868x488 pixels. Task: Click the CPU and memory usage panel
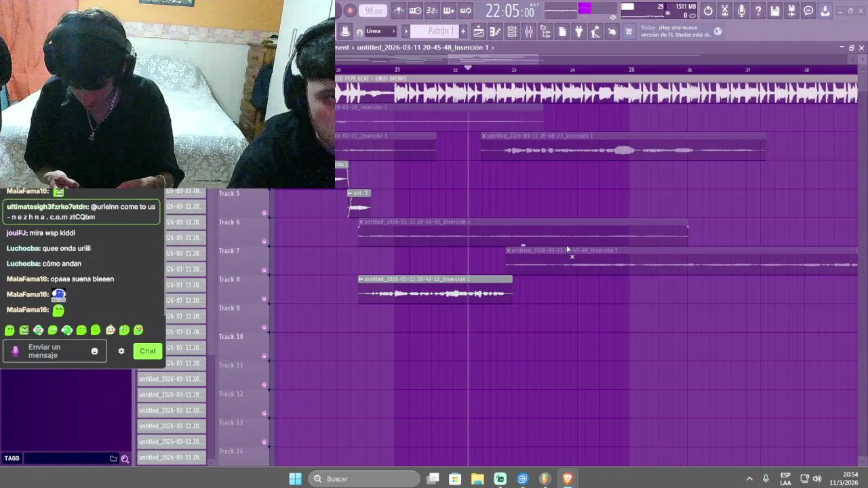tap(659, 11)
